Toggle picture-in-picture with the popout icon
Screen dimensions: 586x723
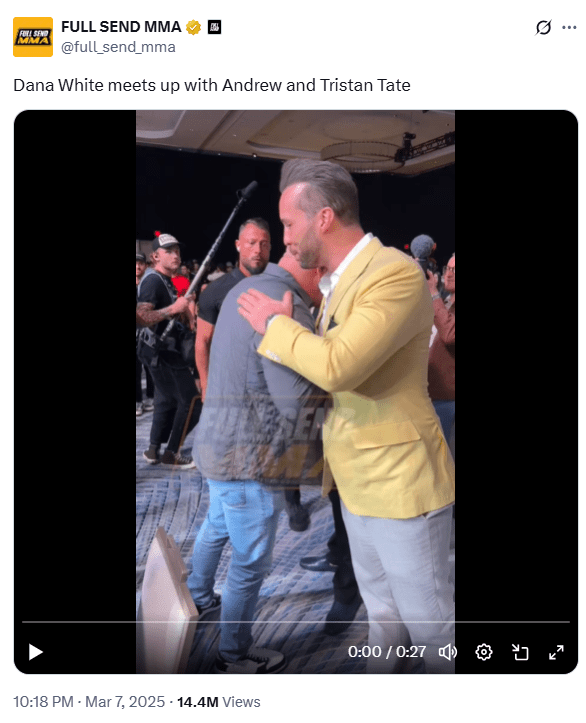click(x=520, y=652)
